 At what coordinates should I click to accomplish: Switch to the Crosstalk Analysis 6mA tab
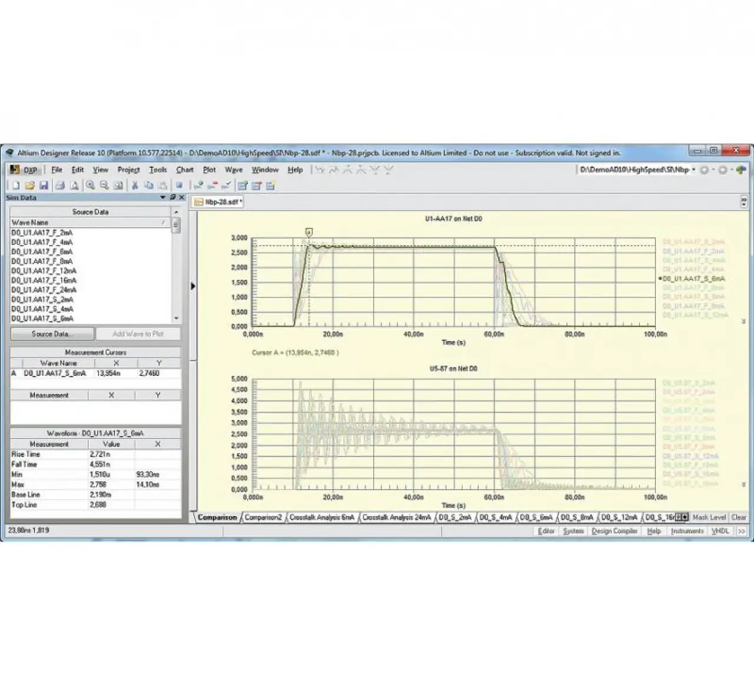(322, 517)
